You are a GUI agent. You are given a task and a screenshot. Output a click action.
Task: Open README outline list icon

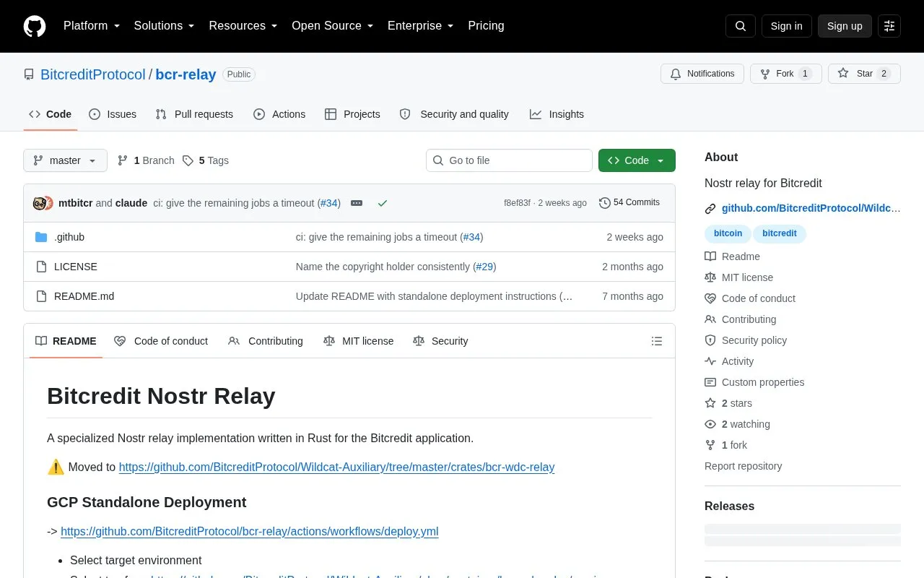click(657, 341)
